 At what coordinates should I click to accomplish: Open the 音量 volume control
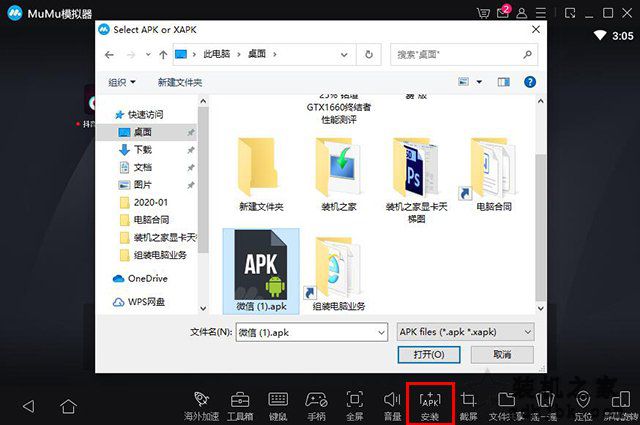[392, 405]
